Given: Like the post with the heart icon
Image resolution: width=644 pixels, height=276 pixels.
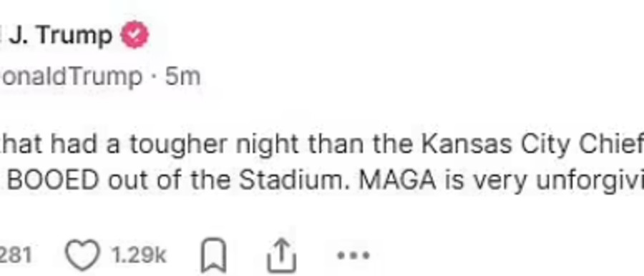Looking at the screenshot, I should 82,255.
